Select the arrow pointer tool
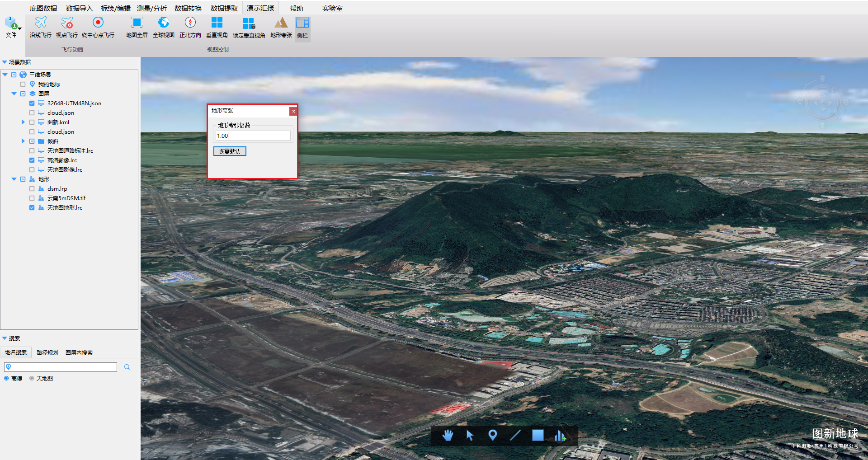 [470, 435]
